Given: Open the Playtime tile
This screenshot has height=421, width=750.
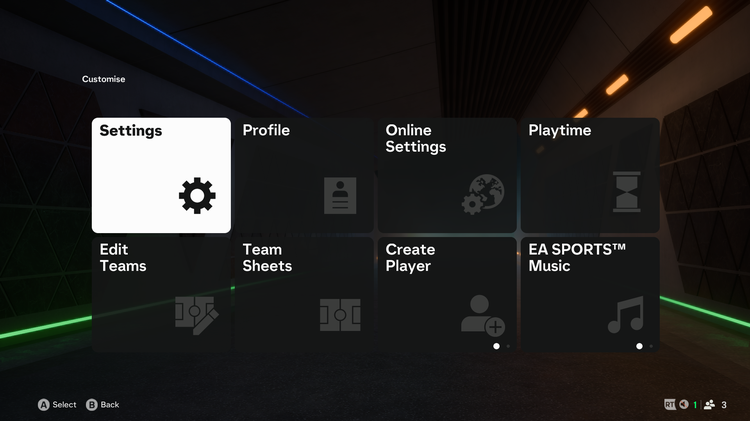Looking at the screenshot, I should [590, 175].
